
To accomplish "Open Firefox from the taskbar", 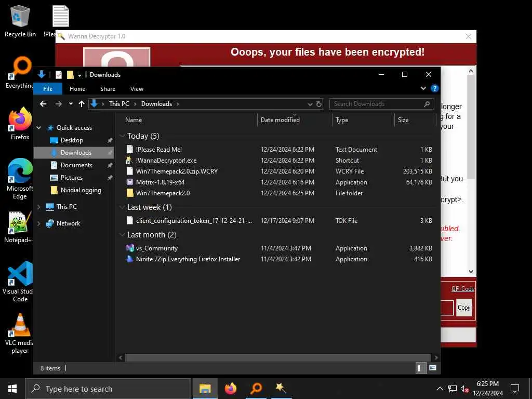I will pyautogui.click(x=230, y=389).
